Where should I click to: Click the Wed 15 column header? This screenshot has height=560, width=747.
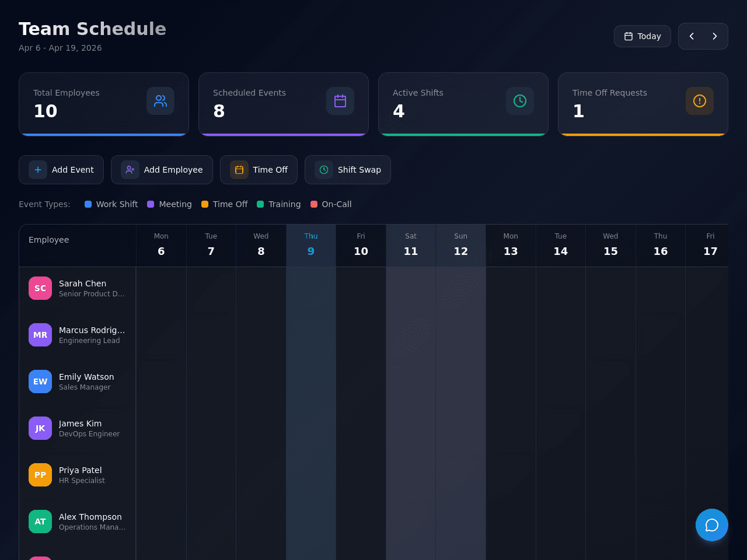pyautogui.click(x=610, y=246)
